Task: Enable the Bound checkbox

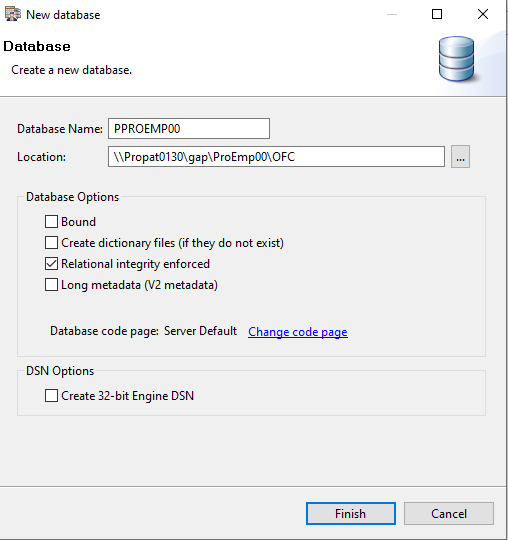Action: [x=51, y=222]
